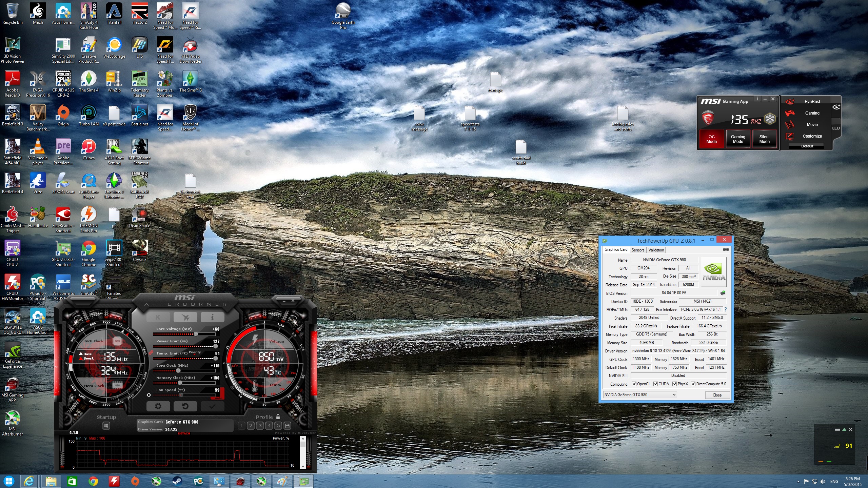This screenshot has width=868, height=488.
Task: Toggle fan speed Auto mode
Action: pyautogui.click(x=219, y=398)
